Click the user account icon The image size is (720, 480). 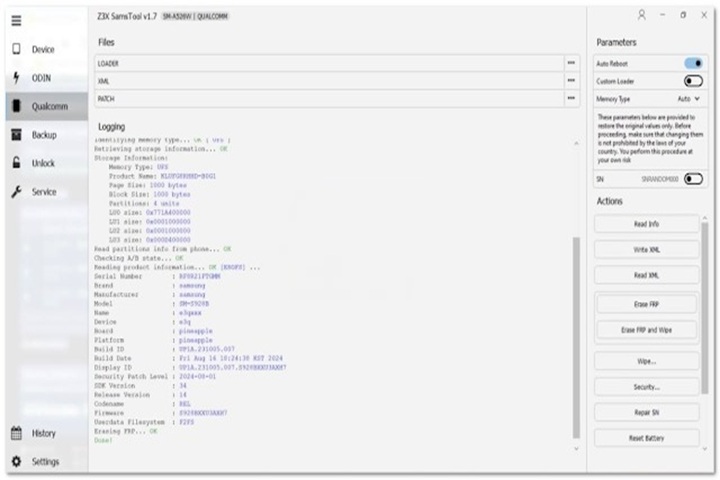click(x=641, y=15)
